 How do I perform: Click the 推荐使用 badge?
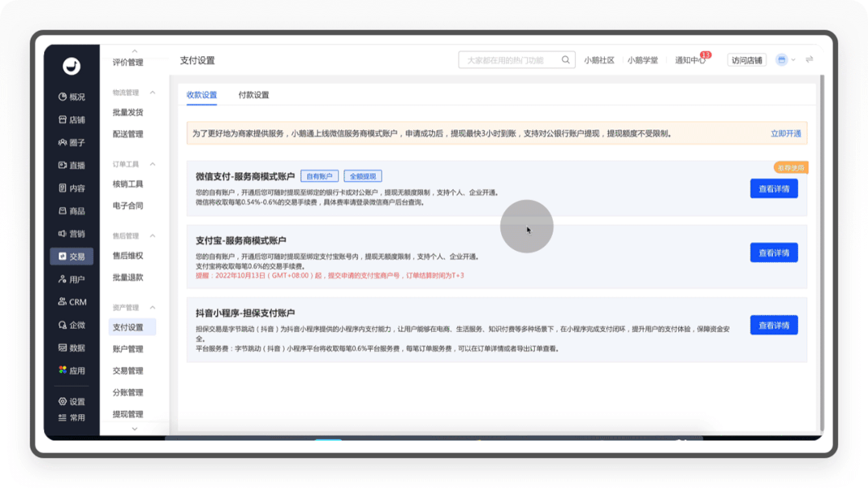[791, 168]
